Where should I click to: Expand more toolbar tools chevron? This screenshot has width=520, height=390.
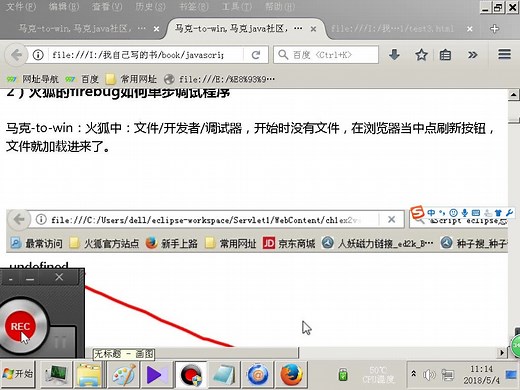[472, 55]
